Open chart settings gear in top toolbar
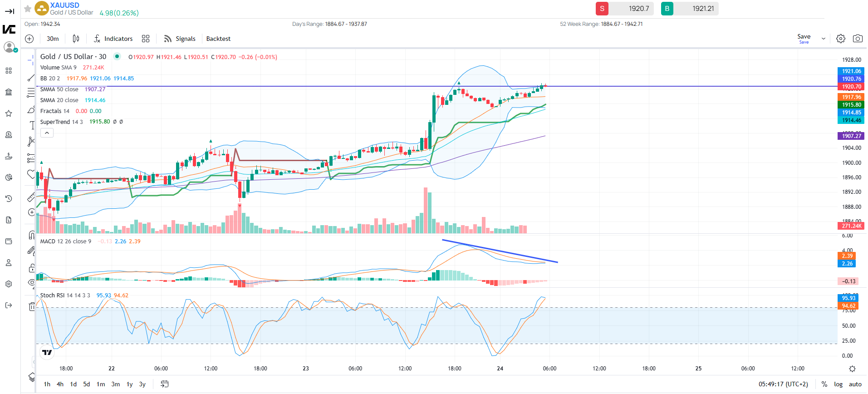The width and height of the screenshot is (868, 394). click(840, 39)
